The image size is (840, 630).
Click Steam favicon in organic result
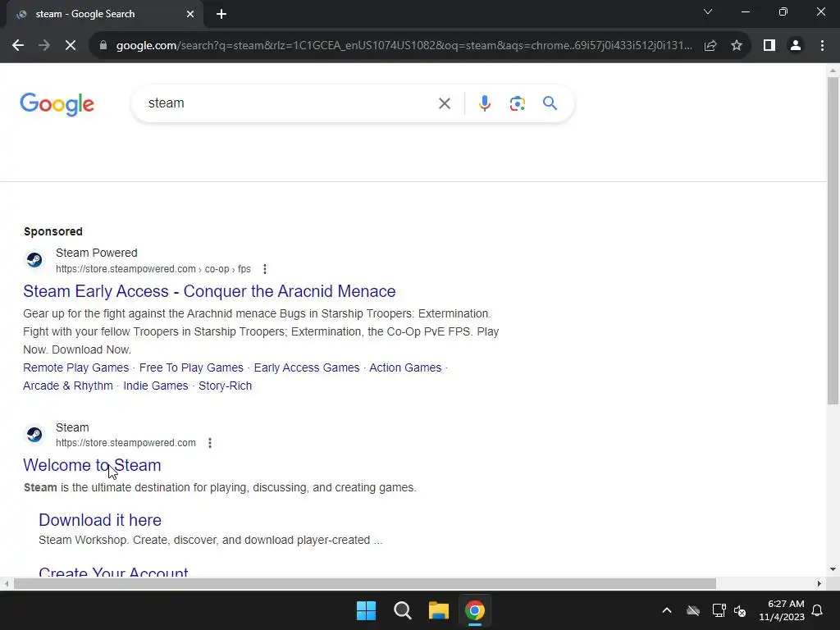pyautogui.click(x=34, y=435)
